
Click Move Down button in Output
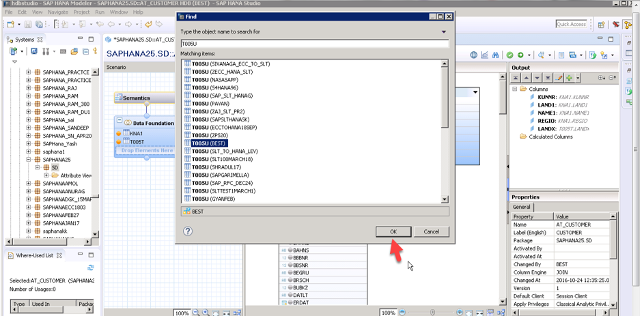[x=537, y=78]
